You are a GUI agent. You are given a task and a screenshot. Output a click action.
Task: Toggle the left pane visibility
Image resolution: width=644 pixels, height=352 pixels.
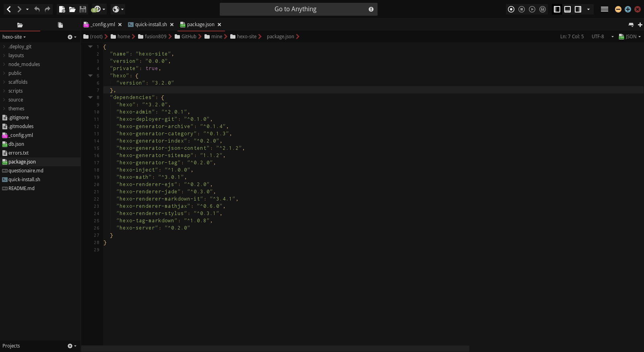(x=557, y=9)
